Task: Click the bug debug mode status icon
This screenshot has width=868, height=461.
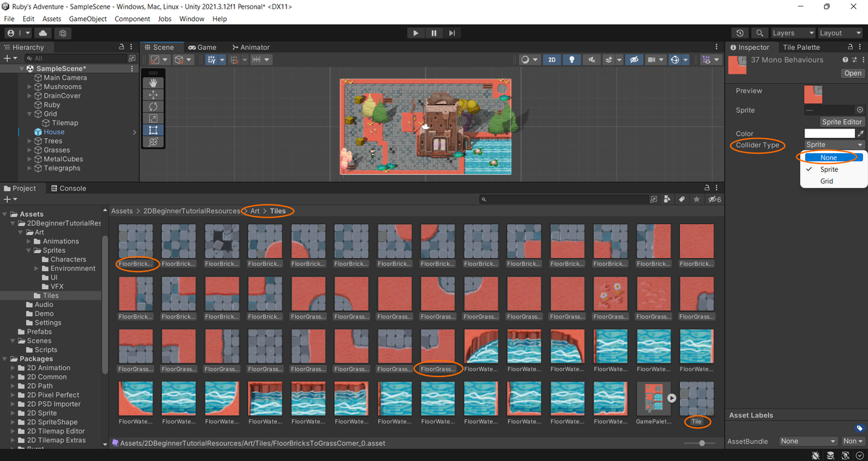Action: pos(815,455)
